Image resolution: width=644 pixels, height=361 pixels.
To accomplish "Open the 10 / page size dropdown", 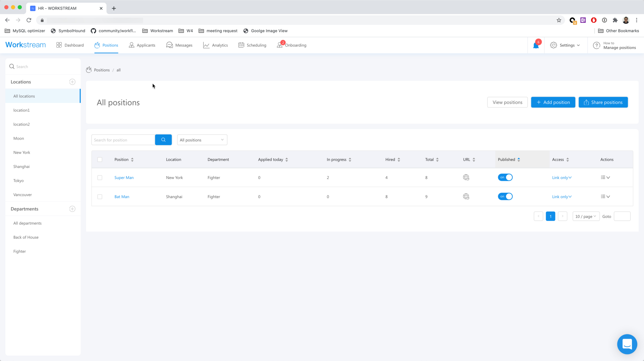I will point(586,217).
